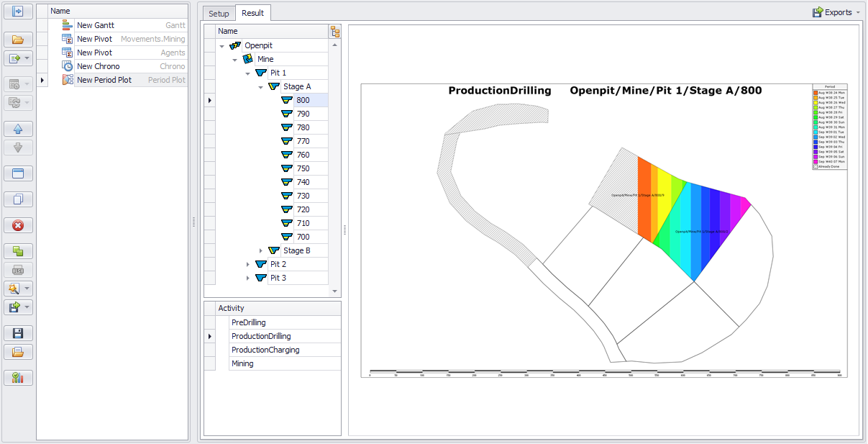Image resolution: width=868 pixels, height=444 pixels.
Task: Click the open folder icon in left toolbar
Action: click(x=18, y=40)
